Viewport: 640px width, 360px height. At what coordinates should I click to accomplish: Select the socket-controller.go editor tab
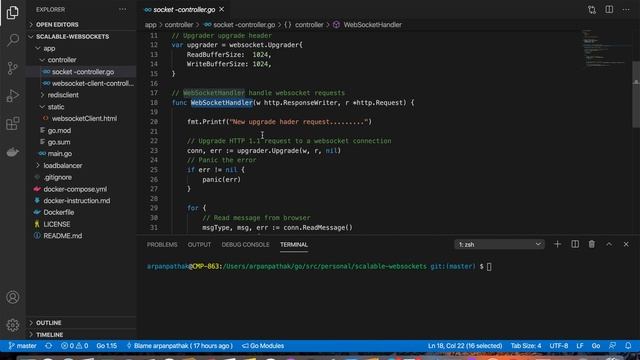pyautogui.click(x=184, y=9)
